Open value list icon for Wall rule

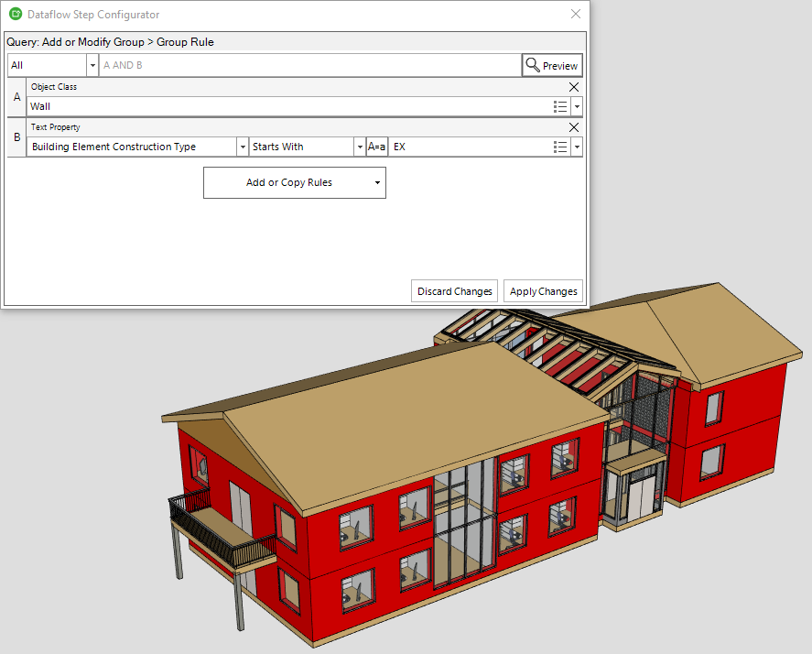pyautogui.click(x=560, y=107)
